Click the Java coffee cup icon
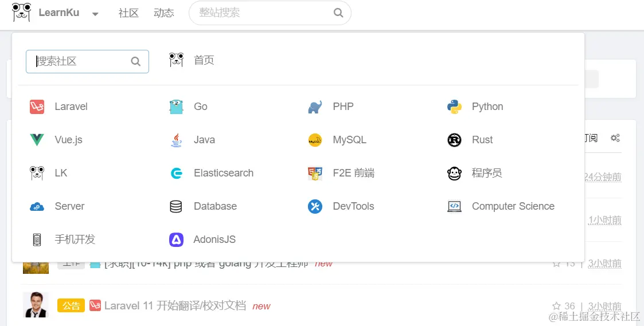 [x=176, y=140]
